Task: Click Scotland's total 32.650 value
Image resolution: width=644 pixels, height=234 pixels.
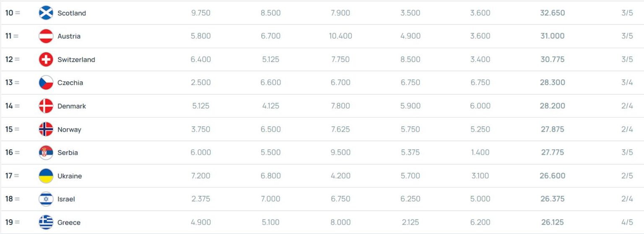Action: click(x=552, y=13)
